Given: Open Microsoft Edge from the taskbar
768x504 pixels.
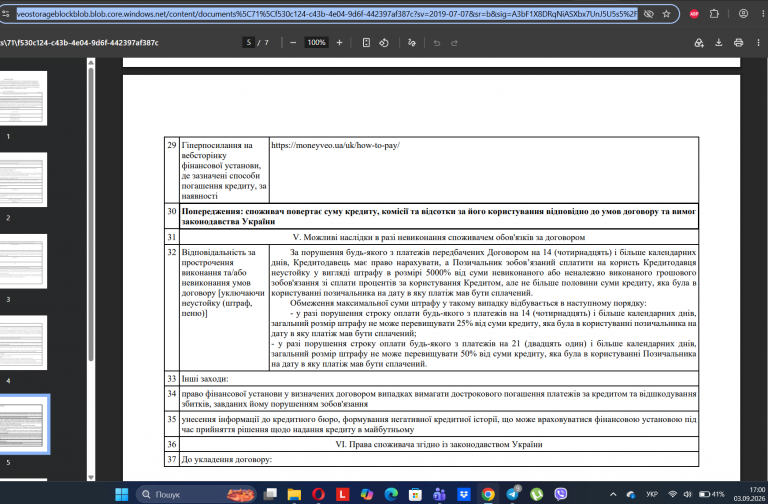Looking at the screenshot, I should [x=391, y=494].
